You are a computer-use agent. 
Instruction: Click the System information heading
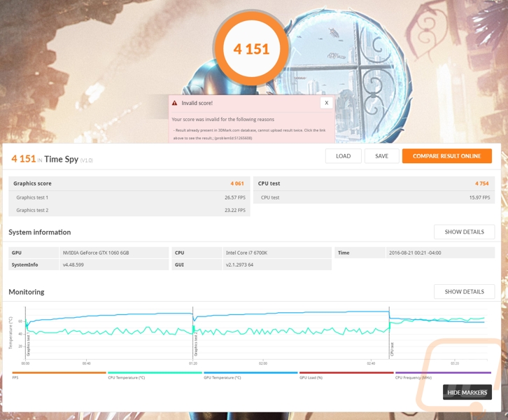point(39,232)
